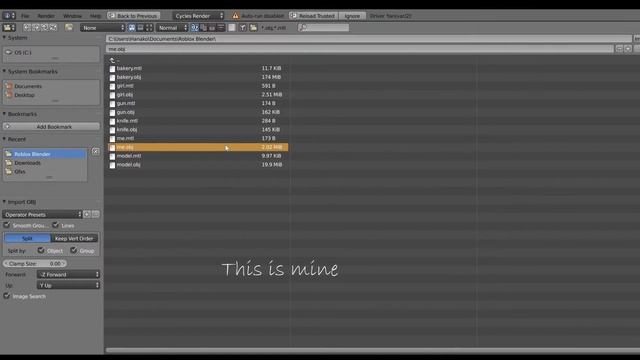The height and width of the screenshot is (360, 640).
Task: Move up to the parent directory
Action: (x=44, y=27)
